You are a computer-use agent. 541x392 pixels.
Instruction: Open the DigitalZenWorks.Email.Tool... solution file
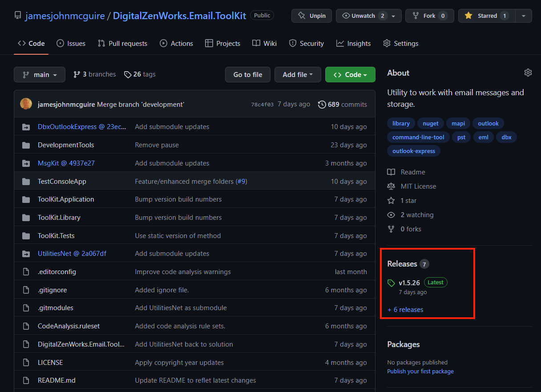coord(81,344)
